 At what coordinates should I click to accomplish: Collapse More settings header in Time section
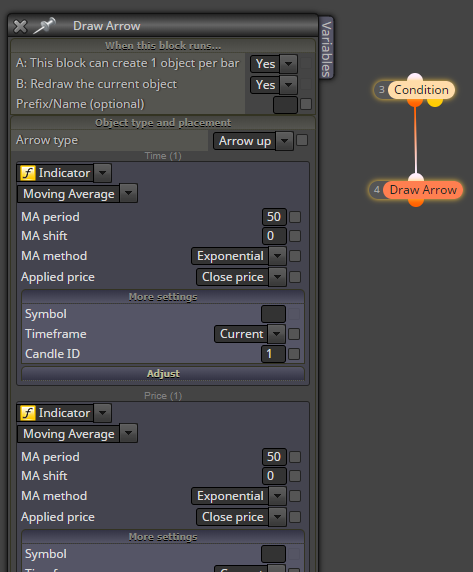click(x=163, y=297)
